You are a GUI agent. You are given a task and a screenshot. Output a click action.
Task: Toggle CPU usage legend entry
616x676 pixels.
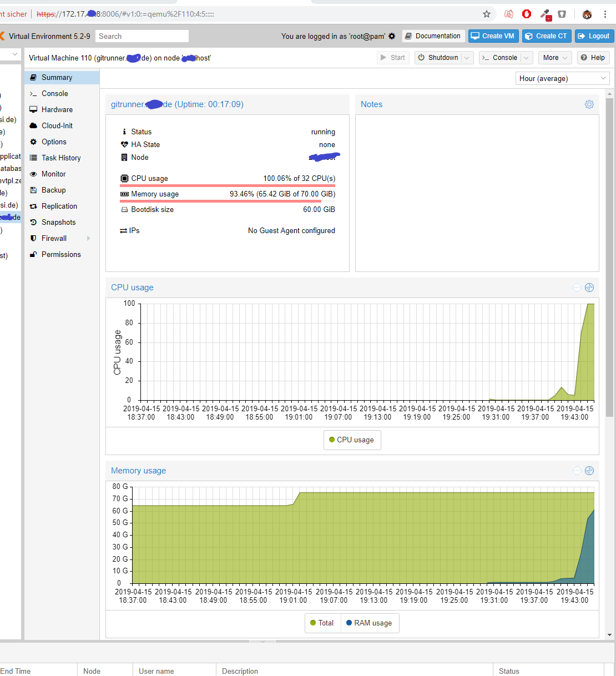pos(352,440)
